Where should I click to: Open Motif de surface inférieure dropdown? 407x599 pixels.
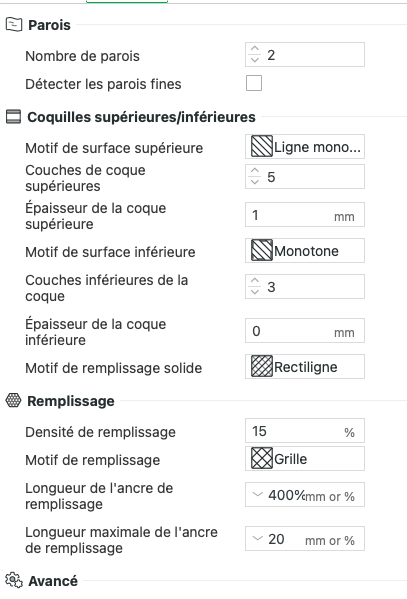pos(305,251)
